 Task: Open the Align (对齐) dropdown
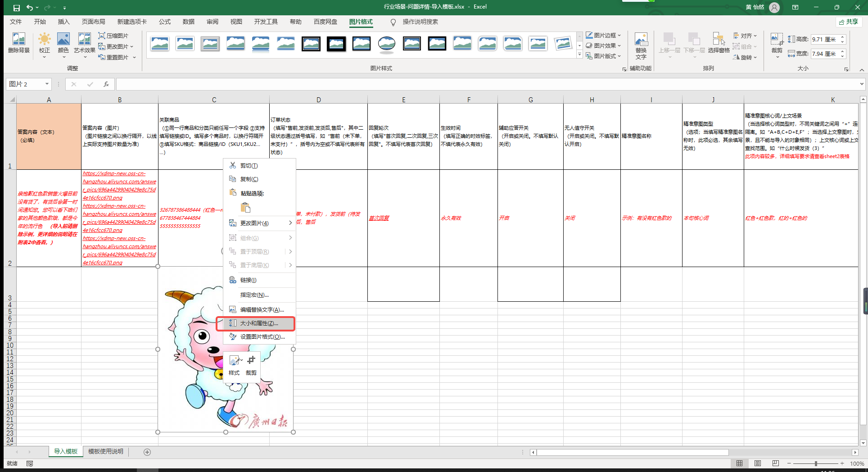pyautogui.click(x=745, y=36)
